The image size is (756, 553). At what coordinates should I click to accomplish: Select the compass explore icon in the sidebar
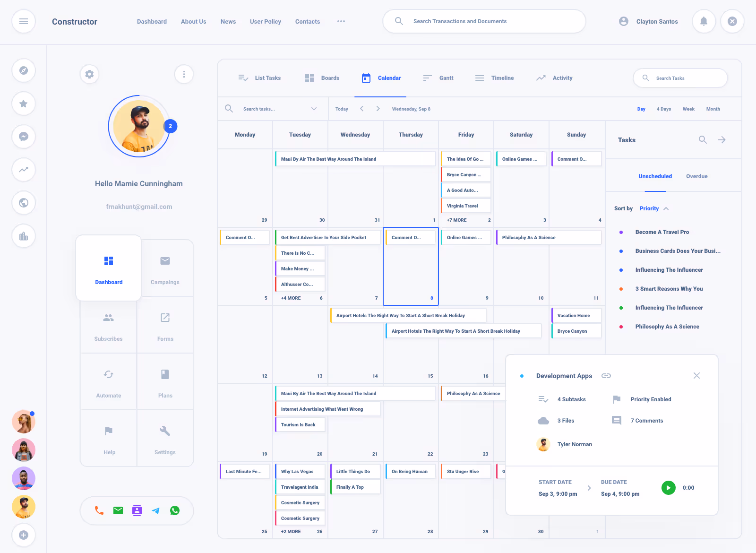(24, 70)
